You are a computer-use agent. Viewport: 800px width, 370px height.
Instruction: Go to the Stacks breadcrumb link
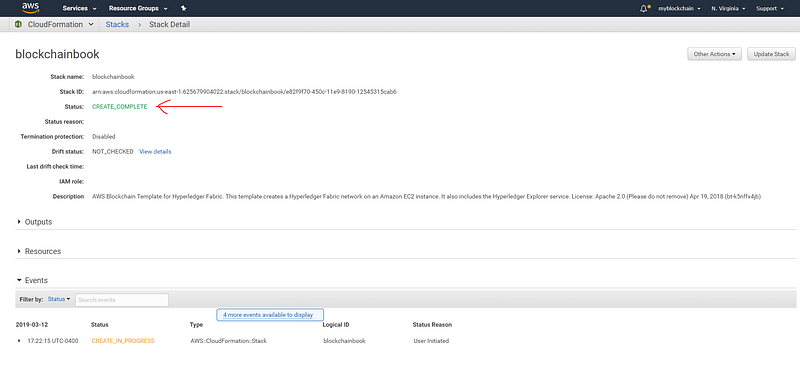(117, 24)
